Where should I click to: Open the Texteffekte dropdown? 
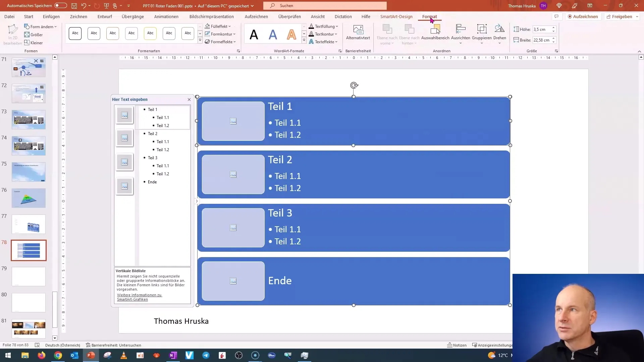323,42
